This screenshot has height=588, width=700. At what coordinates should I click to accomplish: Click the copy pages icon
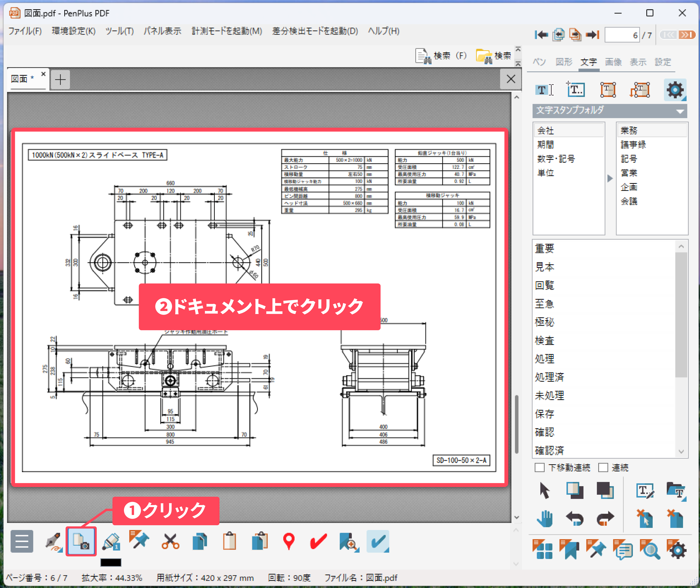(200, 541)
